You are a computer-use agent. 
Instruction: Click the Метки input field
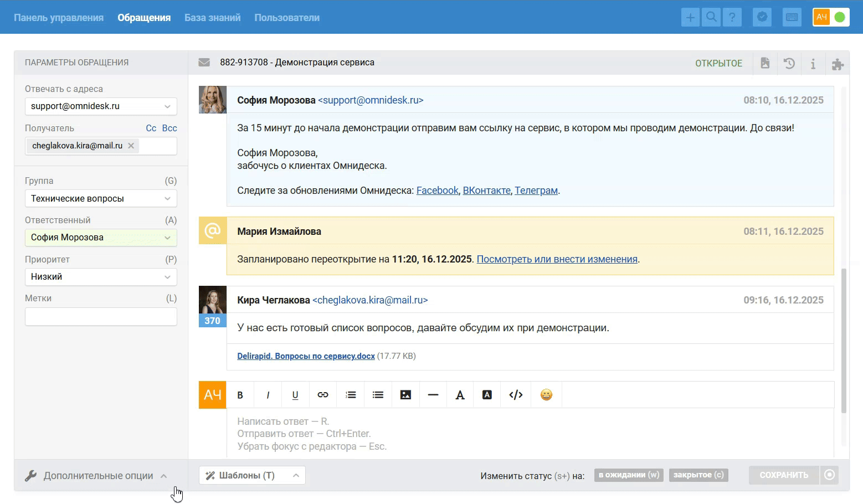click(101, 317)
